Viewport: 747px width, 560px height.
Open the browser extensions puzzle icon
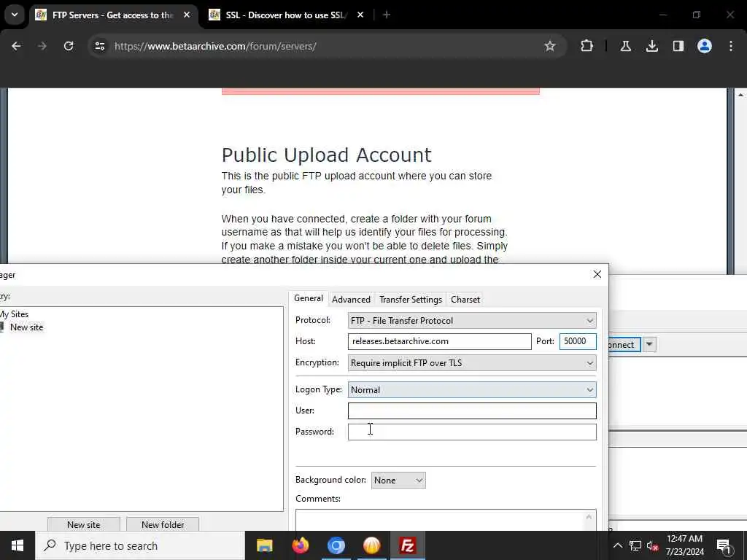tap(587, 46)
